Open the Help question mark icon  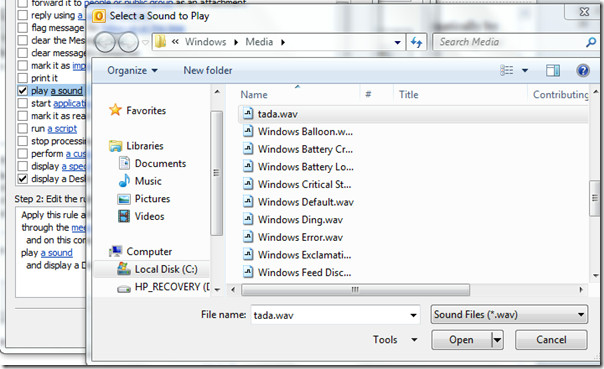pos(583,70)
